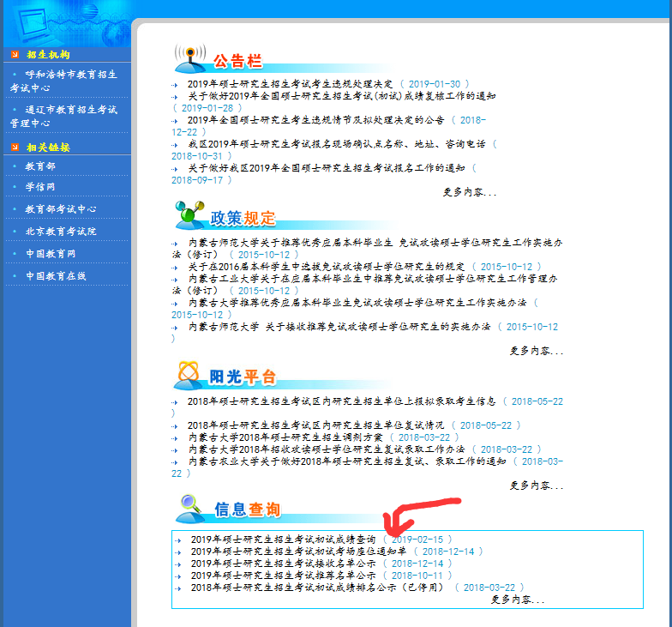Click the 公告栏 broadcast tower icon
Screen dimensions: 672x627
189,59
